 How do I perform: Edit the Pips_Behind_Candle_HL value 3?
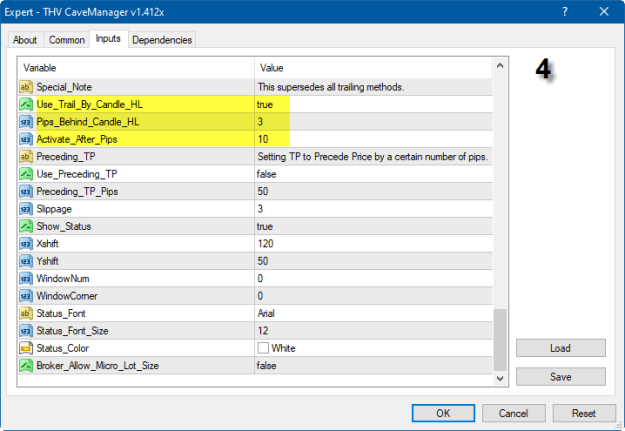[x=260, y=122]
